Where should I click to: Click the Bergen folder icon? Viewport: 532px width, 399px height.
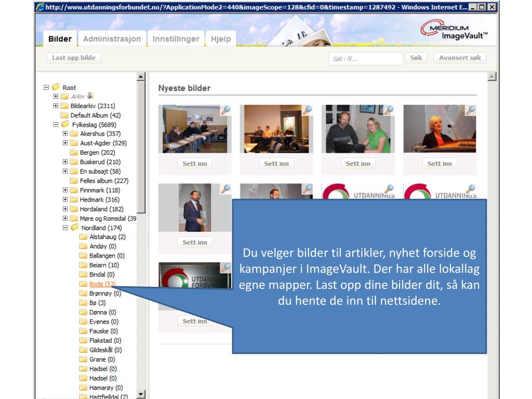[74, 152]
